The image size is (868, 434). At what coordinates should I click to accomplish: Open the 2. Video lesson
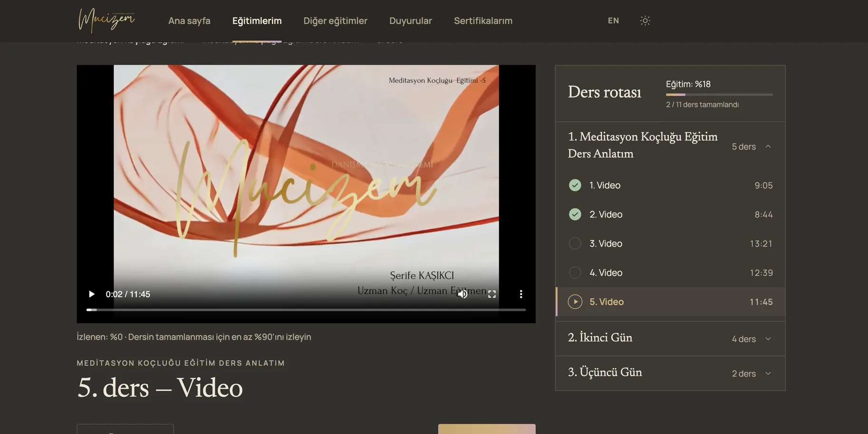(x=670, y=214)
